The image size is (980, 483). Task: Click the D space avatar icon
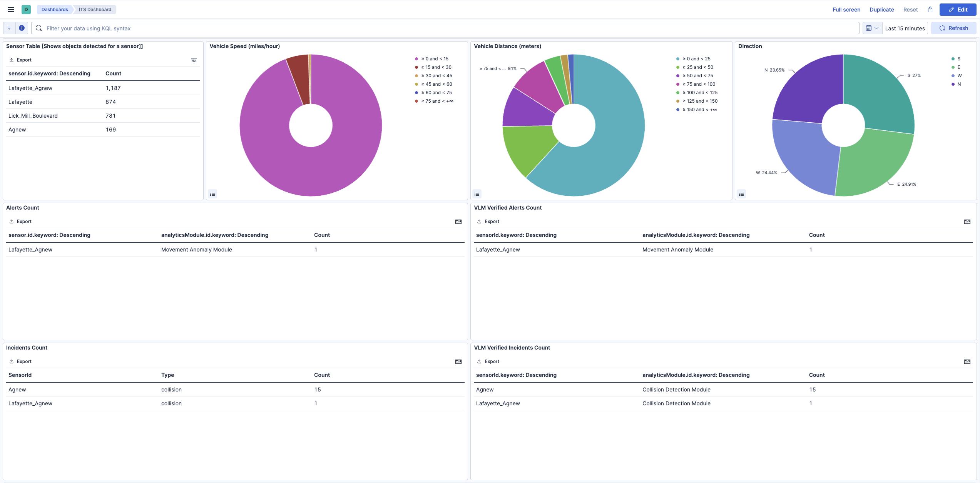[x=26, y=9]
